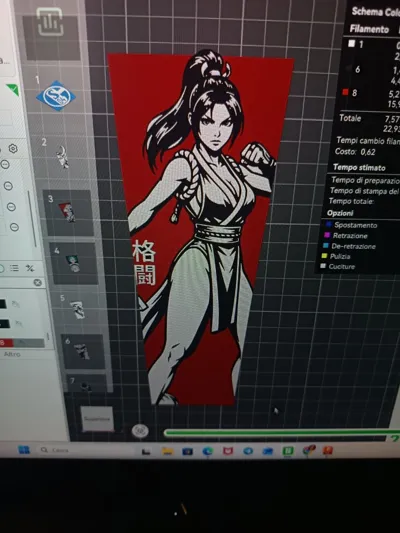400x533 pixels.
Task: Click the third round filament edit icon
Action: 11,207
